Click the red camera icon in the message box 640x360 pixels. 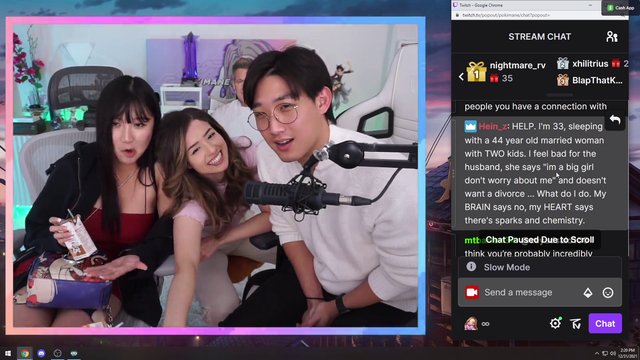click(x=472, y=292)
